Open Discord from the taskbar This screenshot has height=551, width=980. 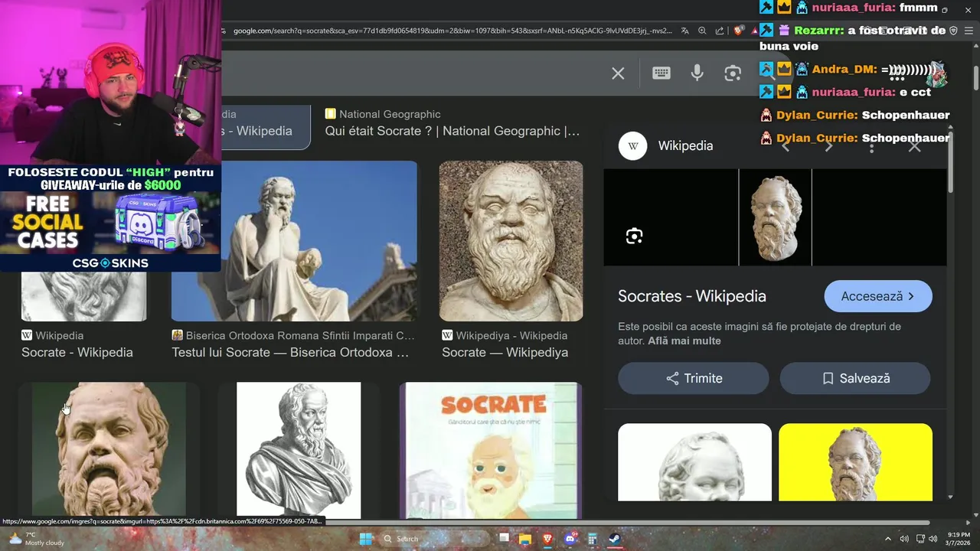point(570,539)
